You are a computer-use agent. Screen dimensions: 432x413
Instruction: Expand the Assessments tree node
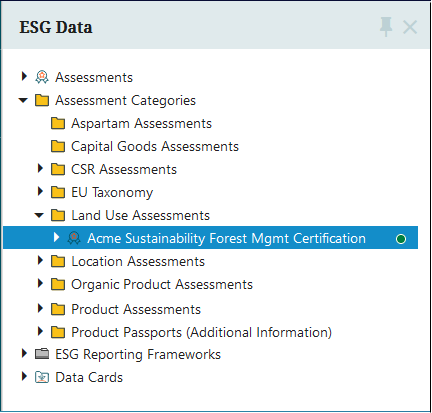click(x=24, y=76)
